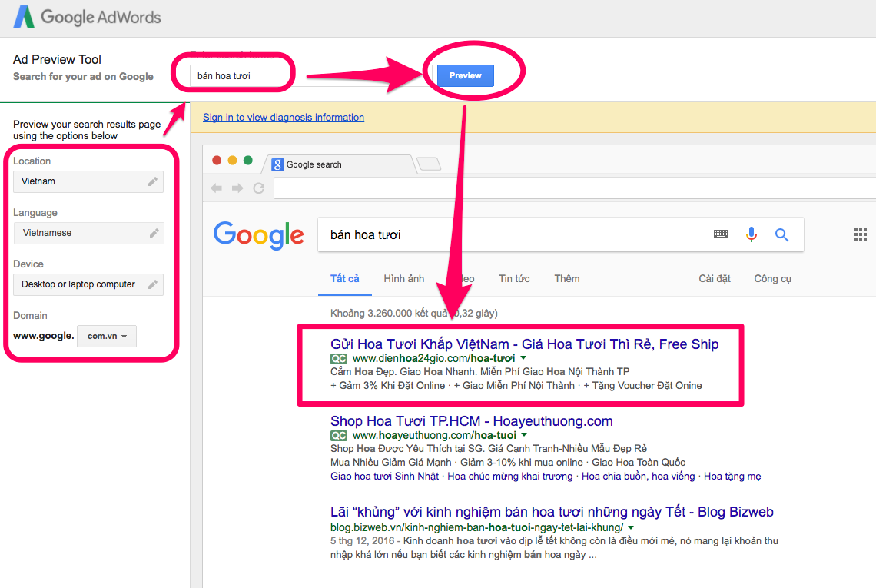Expand blog.bizweb.vn URL dropdown arrow
The image size is (876, 588).
tap(631, 527)
